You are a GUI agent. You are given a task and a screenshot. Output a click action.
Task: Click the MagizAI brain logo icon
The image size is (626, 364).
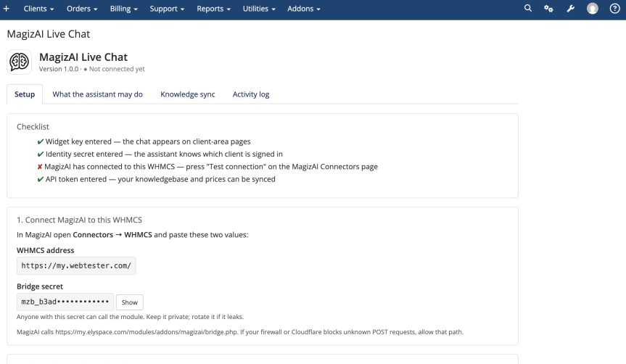coord(19,62)
